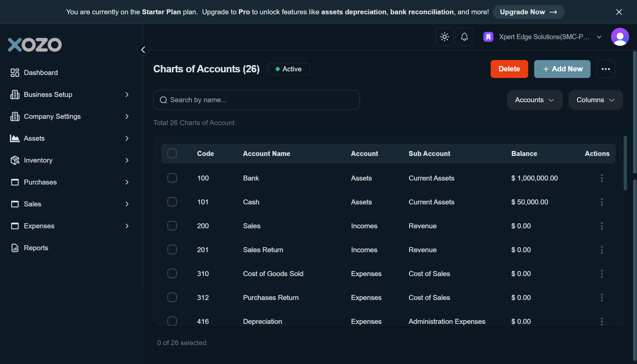This screenshot has height=364, width=637.
Task: Select the Cash account checkbox
Action: point(172,202)
